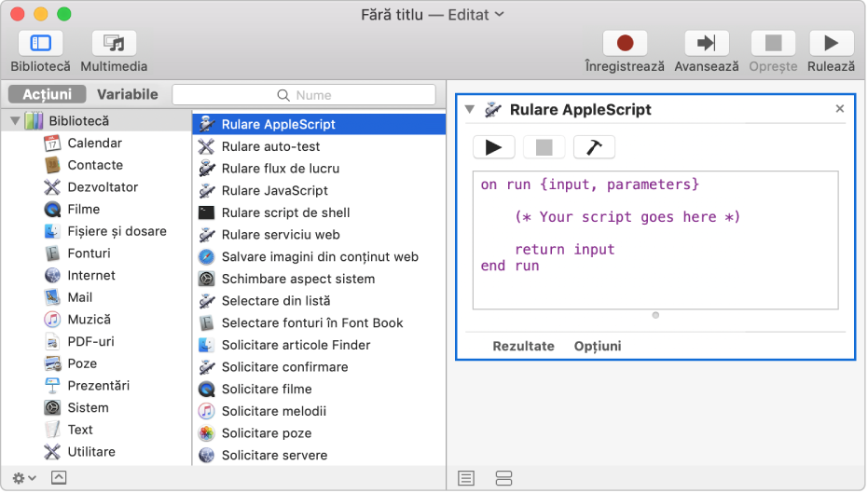Show the log view icon at bottom
Image resolution: width=868 pixels, height=493 pixels.
(466, 478)
